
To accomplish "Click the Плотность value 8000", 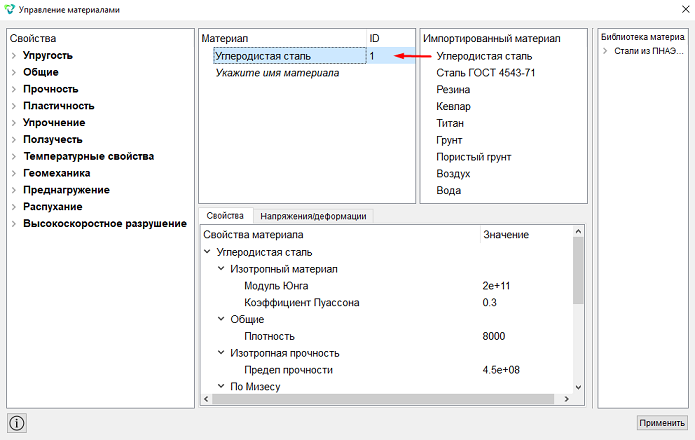I will pyautogui.click(x=493, y=336).
